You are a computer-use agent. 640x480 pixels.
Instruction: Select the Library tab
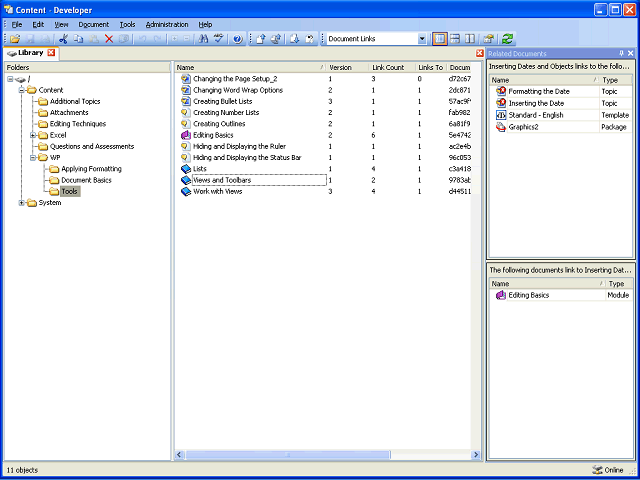31,53
